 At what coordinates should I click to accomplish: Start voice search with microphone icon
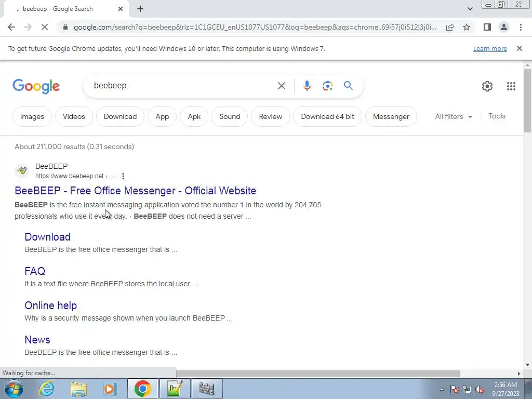[x=307, y=86]
